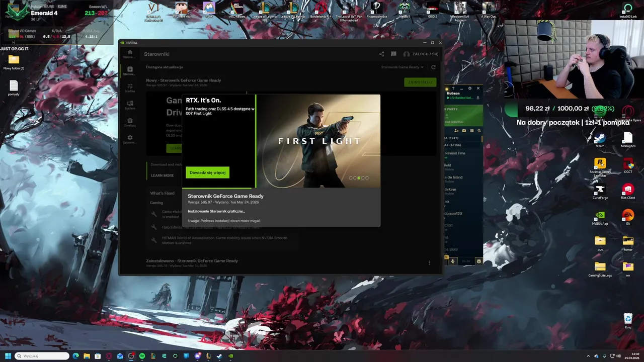Click the 'Dowiedz się więcej' green button
The width and height of the screenshot is (644, 362).
point(207,172)
